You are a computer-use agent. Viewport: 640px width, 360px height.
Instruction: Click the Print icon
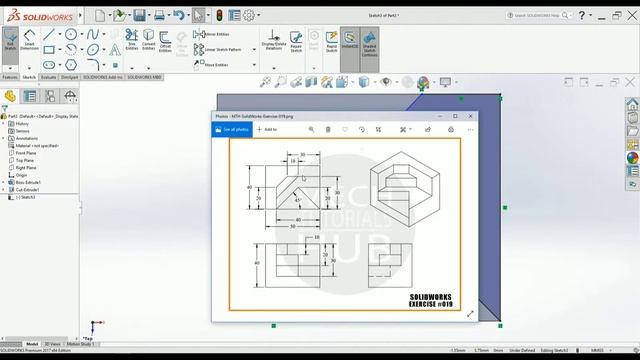coord(160,16)
